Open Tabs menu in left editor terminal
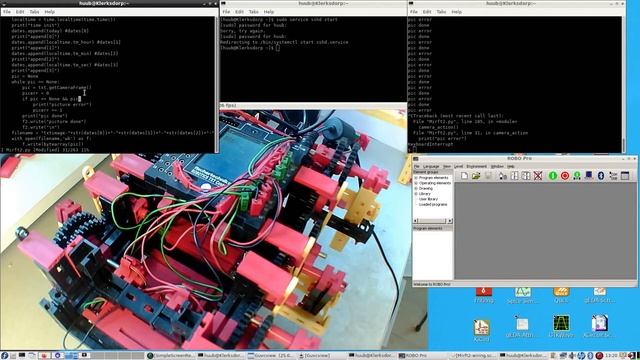 [34, 12]
